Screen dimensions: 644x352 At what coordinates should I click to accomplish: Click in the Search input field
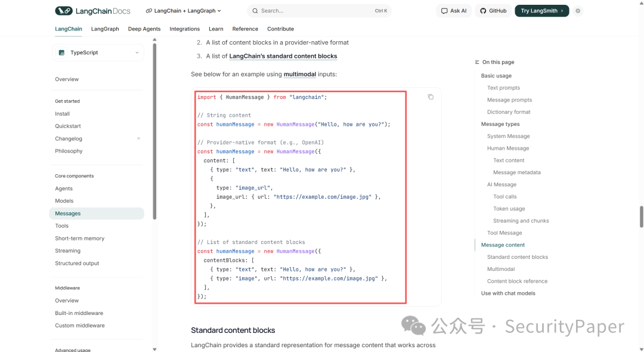[x=319, y=11]
